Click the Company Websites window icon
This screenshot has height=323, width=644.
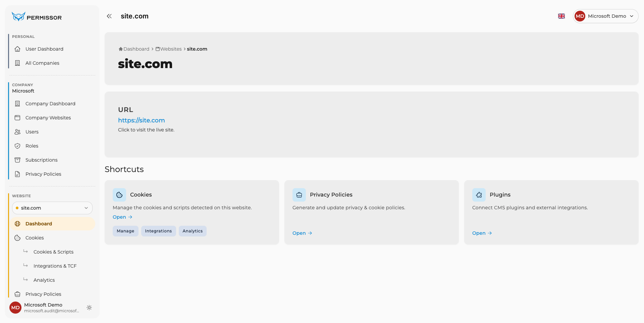point(17,118)
